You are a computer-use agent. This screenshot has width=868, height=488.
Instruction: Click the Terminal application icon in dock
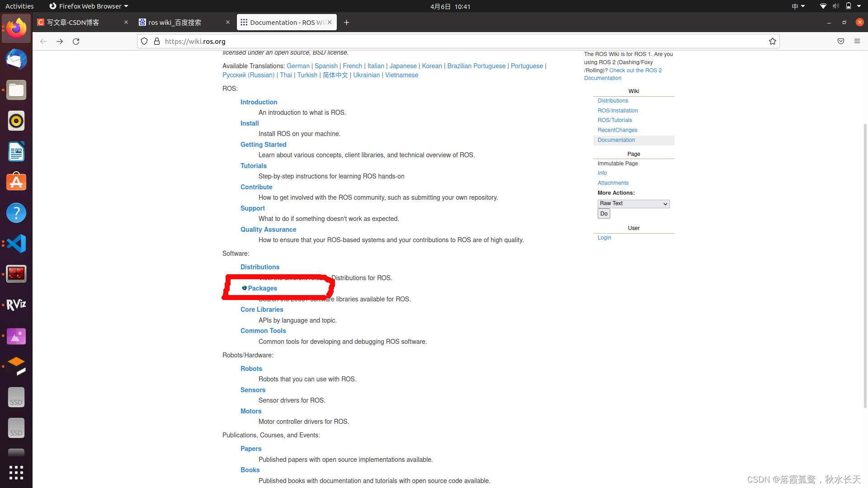(16, 273)
